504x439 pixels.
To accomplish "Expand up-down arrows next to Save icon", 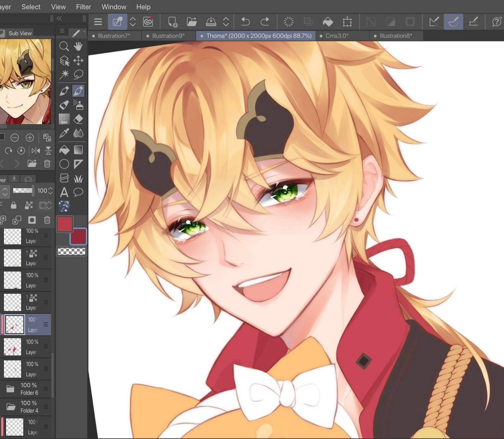I will tap(226, 21).
